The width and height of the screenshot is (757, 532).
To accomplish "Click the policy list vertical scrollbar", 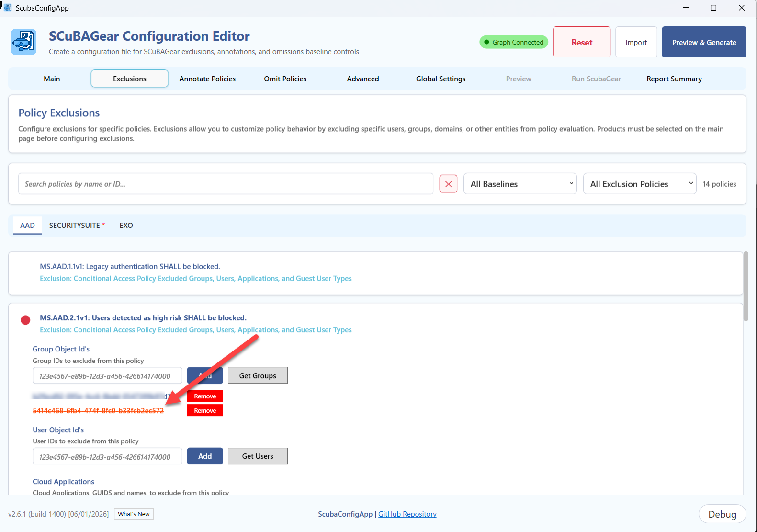I will tap(746, 286).
